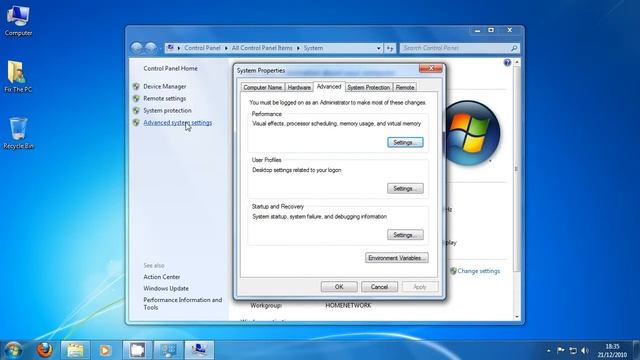This screenshot has height=360, width=640.
Task: Open Windows Update under See also
Action: pyautogui.click(x=166, y=288)
